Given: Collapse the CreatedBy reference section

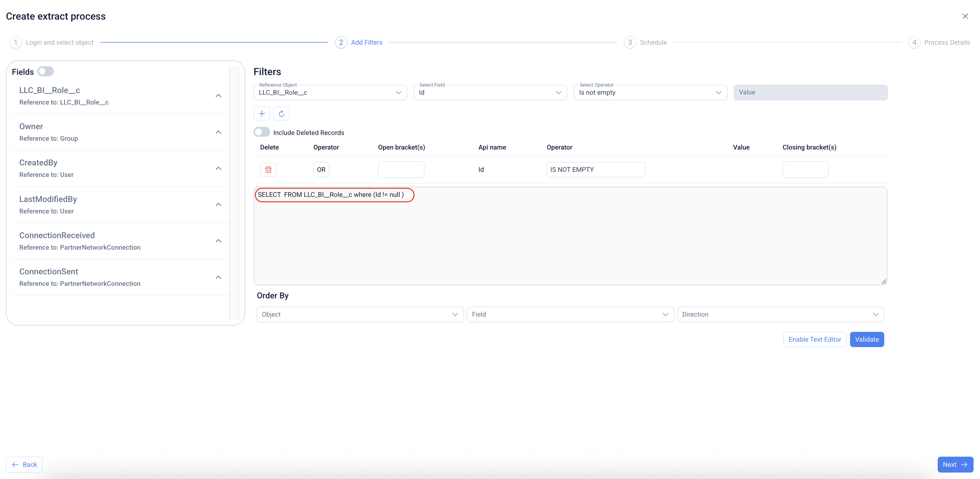Looking at the screenshot, I should coord(218,168).
